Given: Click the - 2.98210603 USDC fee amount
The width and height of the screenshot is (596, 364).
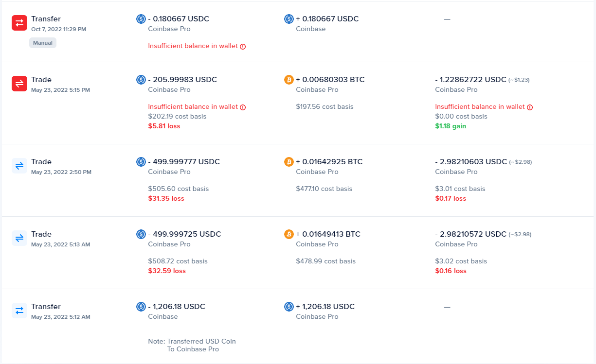Looking at the screenshot, I should [471, 162].
